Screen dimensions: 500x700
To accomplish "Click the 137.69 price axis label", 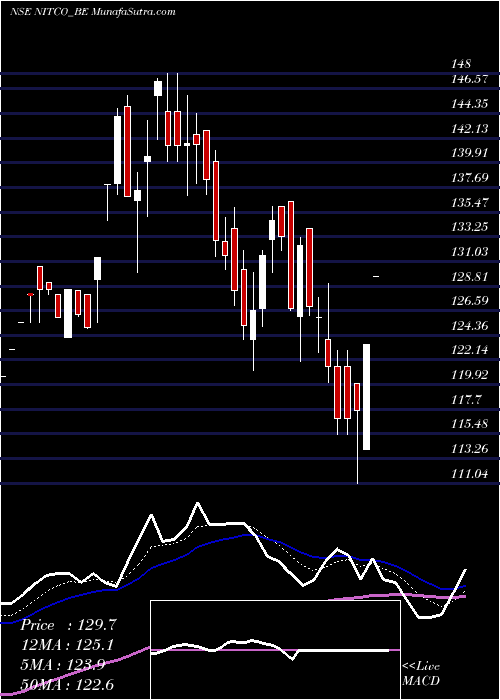I will (x=470, y=178).
